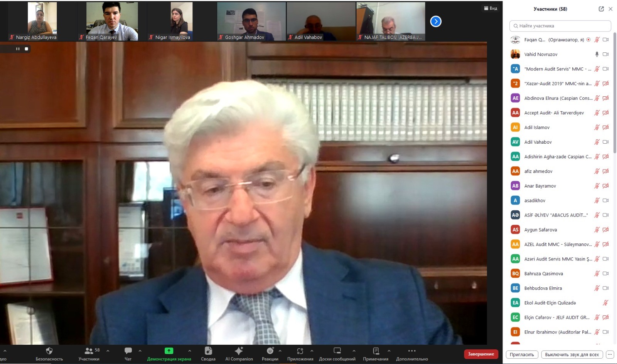
Task: Open the Chat (Чат) bubble icon
Action: pos(128,351)
